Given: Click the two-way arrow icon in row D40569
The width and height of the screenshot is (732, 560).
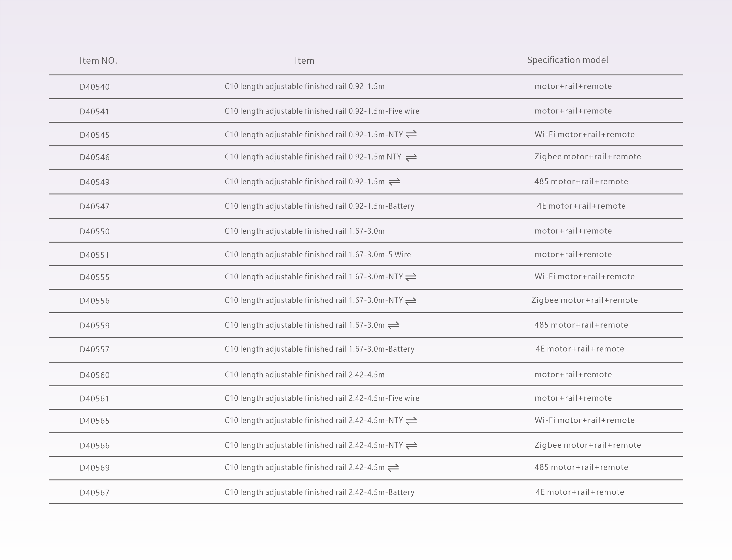Looking at the screenshot, I should pyautogui.click(x=393, y=468).
